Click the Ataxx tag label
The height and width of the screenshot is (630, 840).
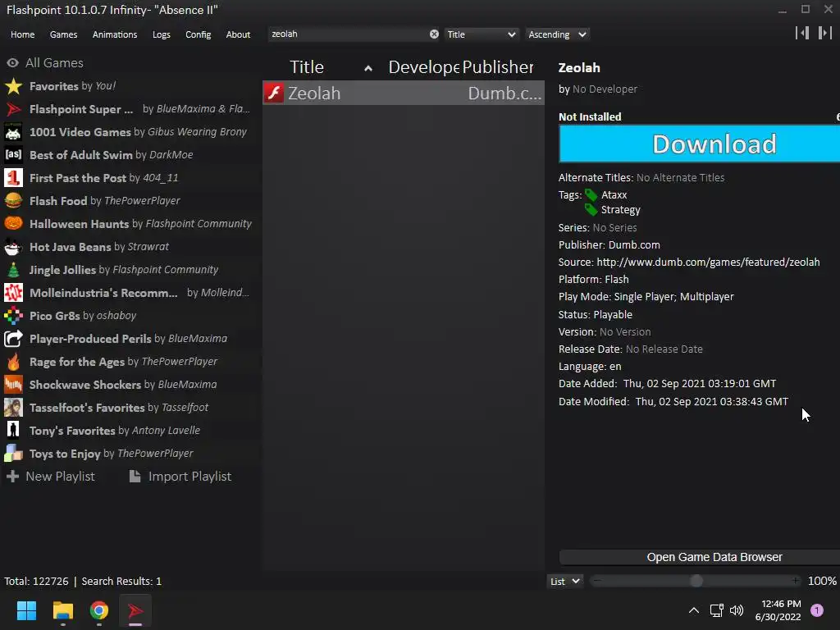614,195
